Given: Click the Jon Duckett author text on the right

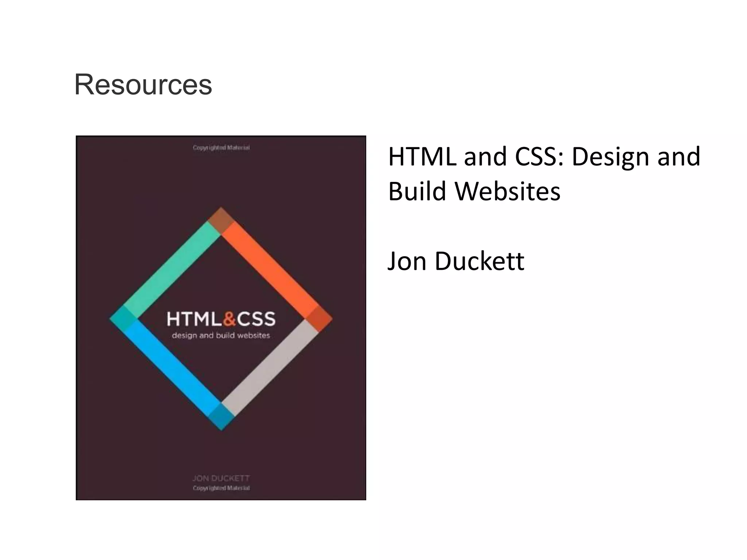Looking at the screenshot, I should [456, 261].
